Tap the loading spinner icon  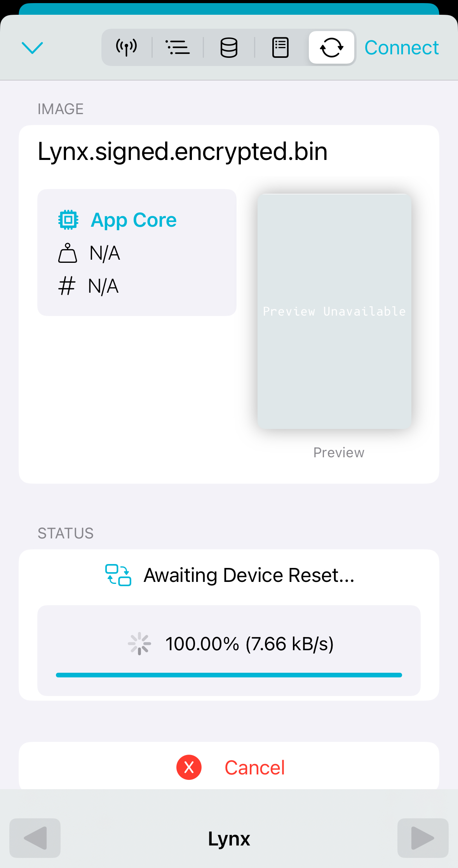pyautogui.click(x=139, y=644)
